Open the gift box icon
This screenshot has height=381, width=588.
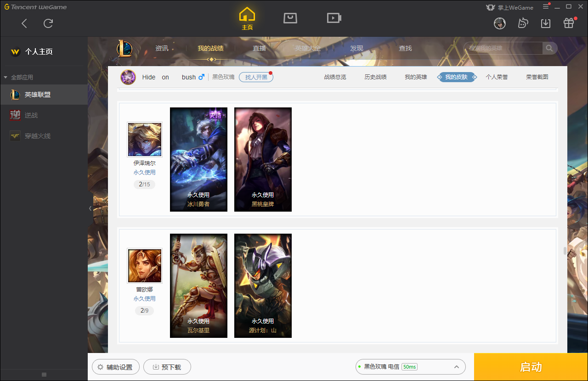pos(569,23)
